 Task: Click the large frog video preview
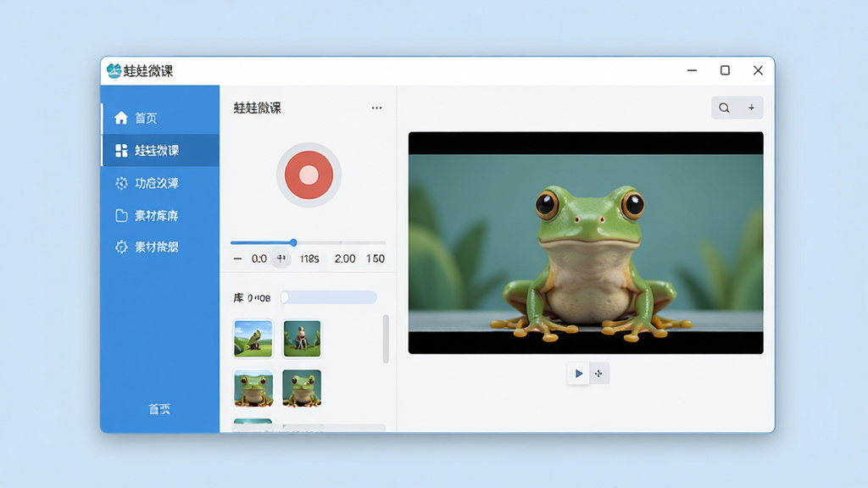click(586, 243)
